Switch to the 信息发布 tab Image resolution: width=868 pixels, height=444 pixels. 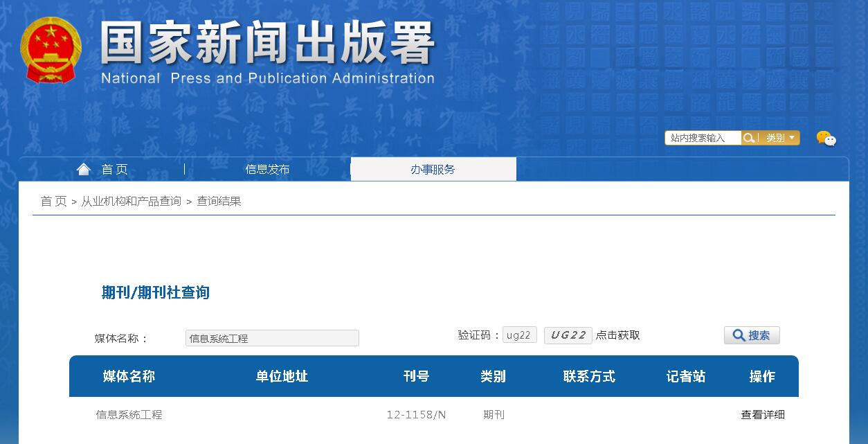click(x=266, y=168)
